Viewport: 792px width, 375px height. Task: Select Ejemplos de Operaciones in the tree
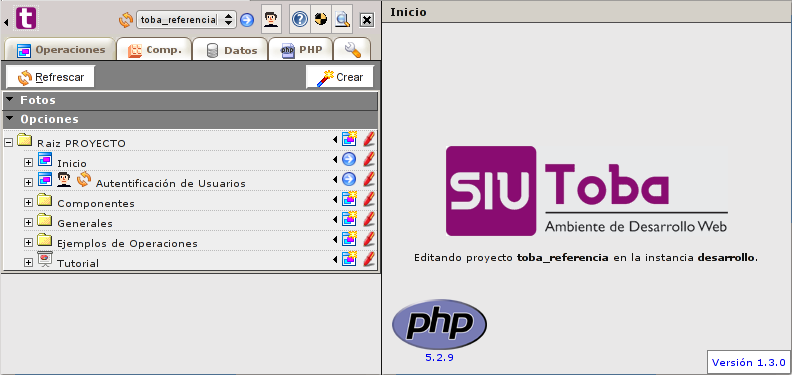click(127, 243)
